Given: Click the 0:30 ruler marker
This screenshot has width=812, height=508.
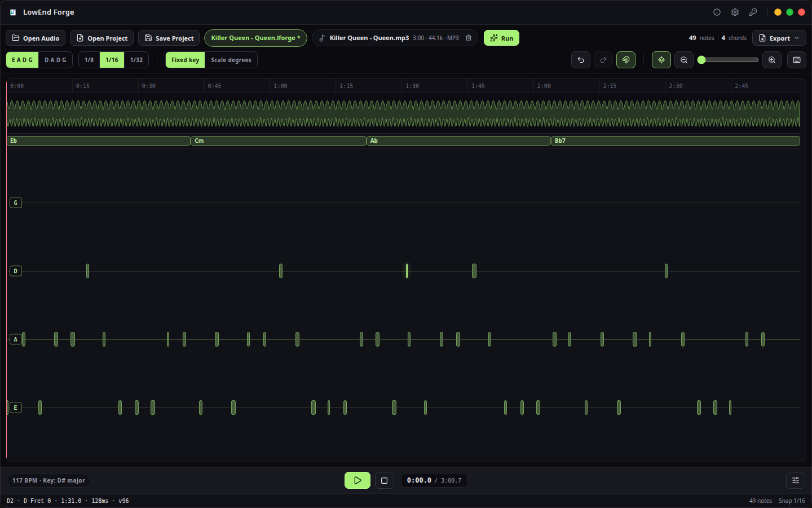Looking at the screenshot, I should point(148,86).
